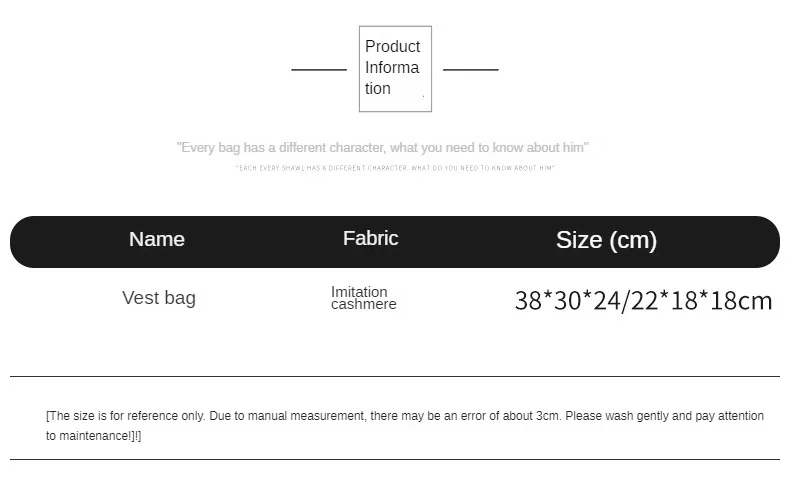The image size is (790, 480).
Task: Click the "Vest bag" name value
Action: (x=159, y=298)
